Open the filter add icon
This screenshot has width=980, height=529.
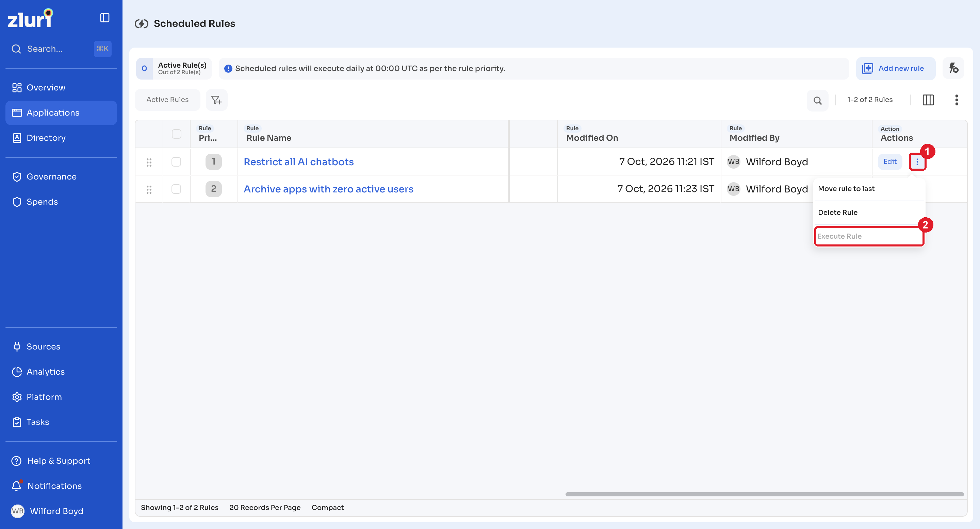[x=216, y=100]
